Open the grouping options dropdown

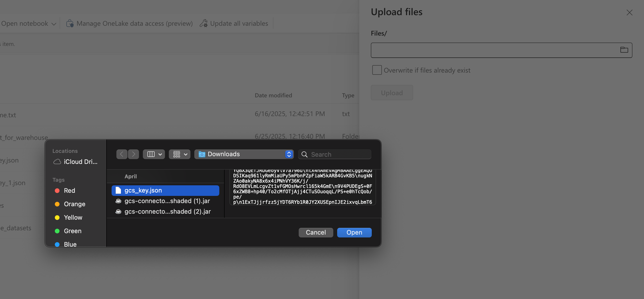point(180,154)
